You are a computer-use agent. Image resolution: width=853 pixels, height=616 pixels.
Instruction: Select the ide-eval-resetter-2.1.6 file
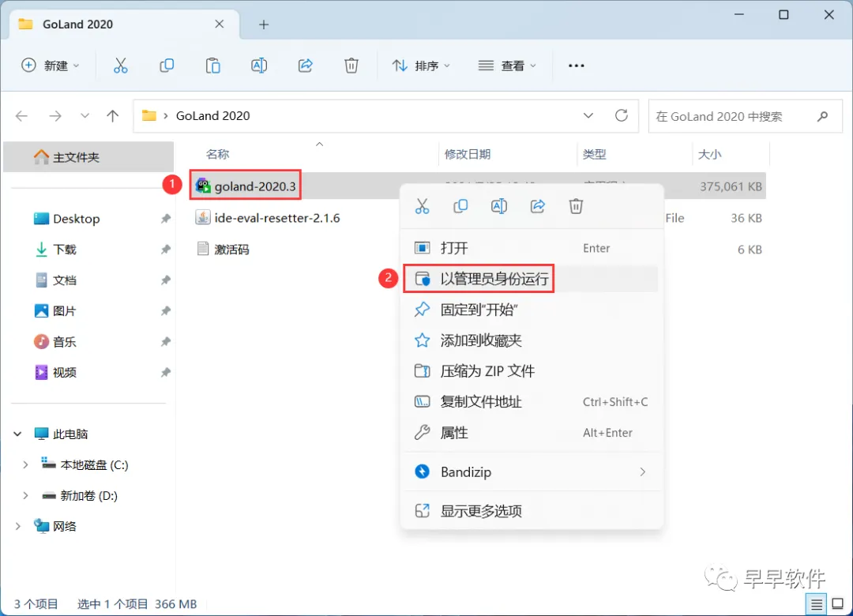277,218
